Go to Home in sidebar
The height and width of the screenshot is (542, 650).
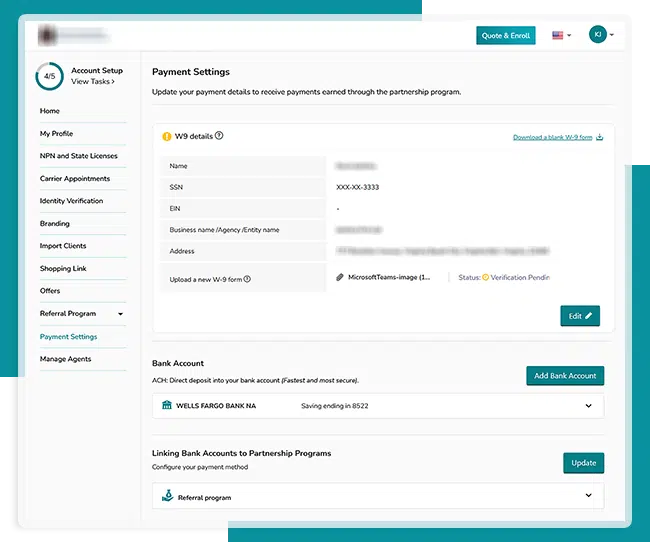point(50,111)
